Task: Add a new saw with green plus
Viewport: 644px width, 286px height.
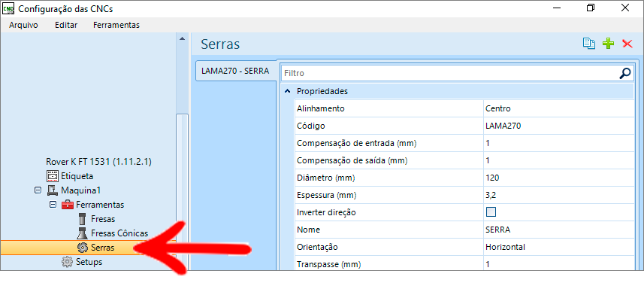Action: click(x=608, y=44)
